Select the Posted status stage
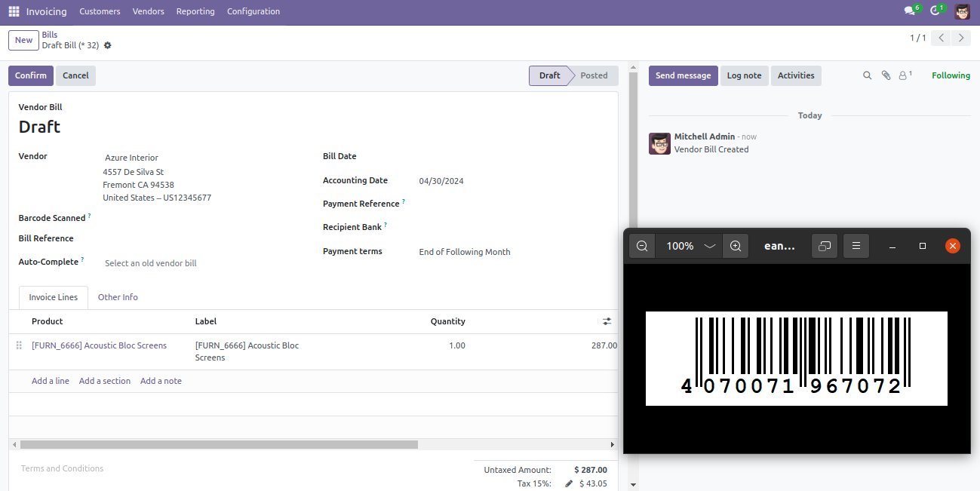The width and height of the screenshot is (980, 491). point(594,75)
